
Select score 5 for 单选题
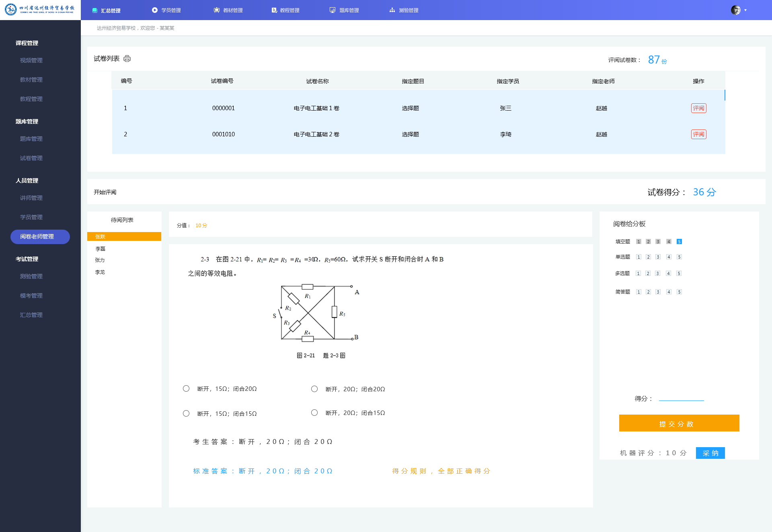tap(679, 257)
